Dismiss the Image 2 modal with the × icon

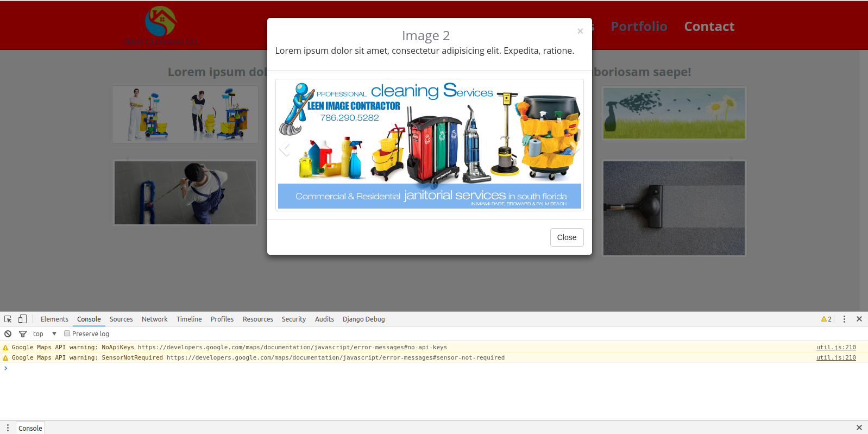[x=580, y=31]
